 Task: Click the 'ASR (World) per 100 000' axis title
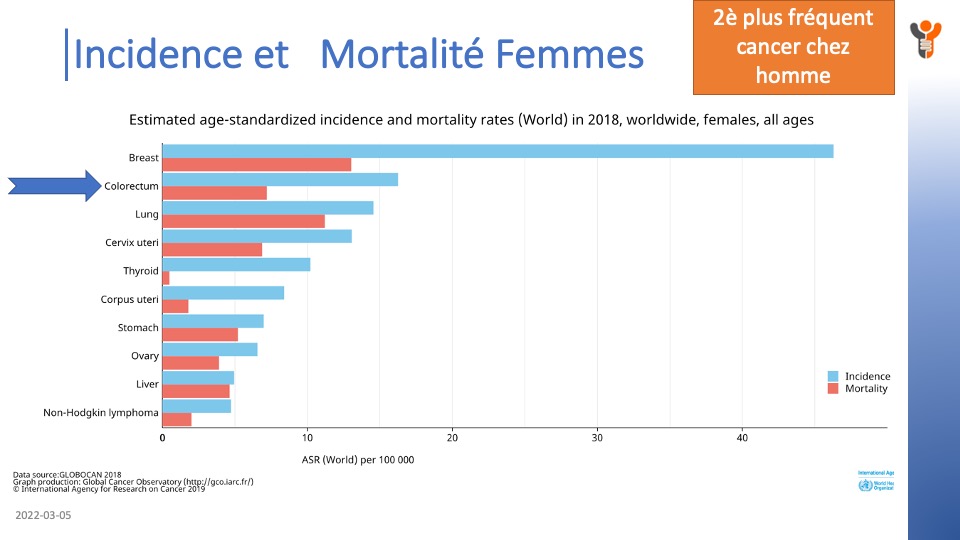[x=358, y=460]
